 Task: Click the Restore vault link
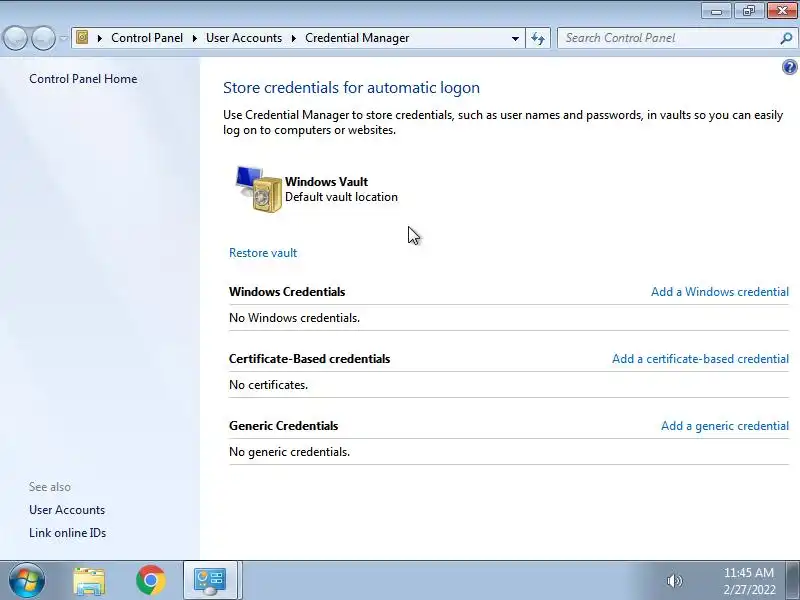tap(263, 253)
